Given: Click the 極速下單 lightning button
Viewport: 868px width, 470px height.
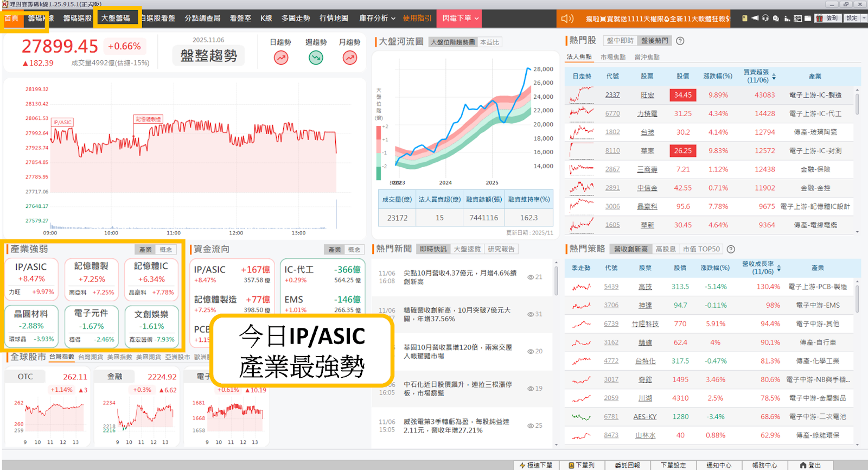Looking at the screenshot, I should point(535,465).
